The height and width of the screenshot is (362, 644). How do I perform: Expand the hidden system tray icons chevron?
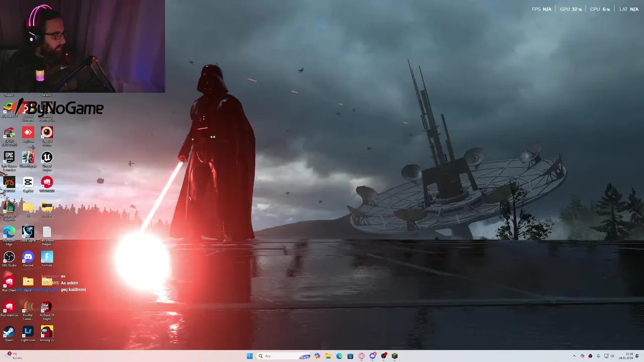pos(574,356)
